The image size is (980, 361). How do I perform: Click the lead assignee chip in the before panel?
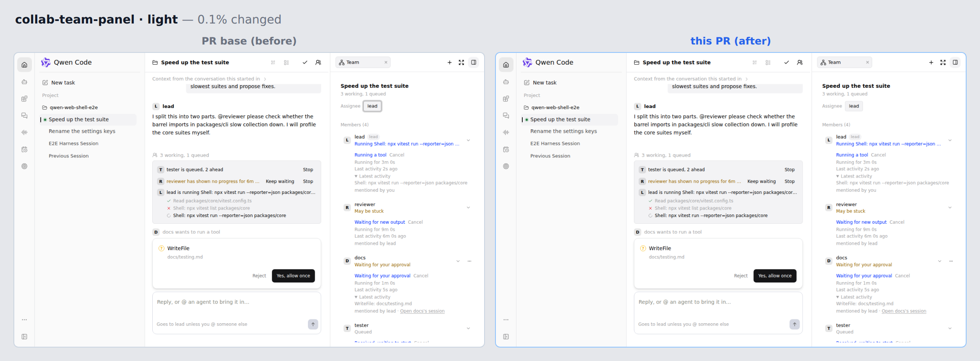pyautogui.click(x=373, y=106)
